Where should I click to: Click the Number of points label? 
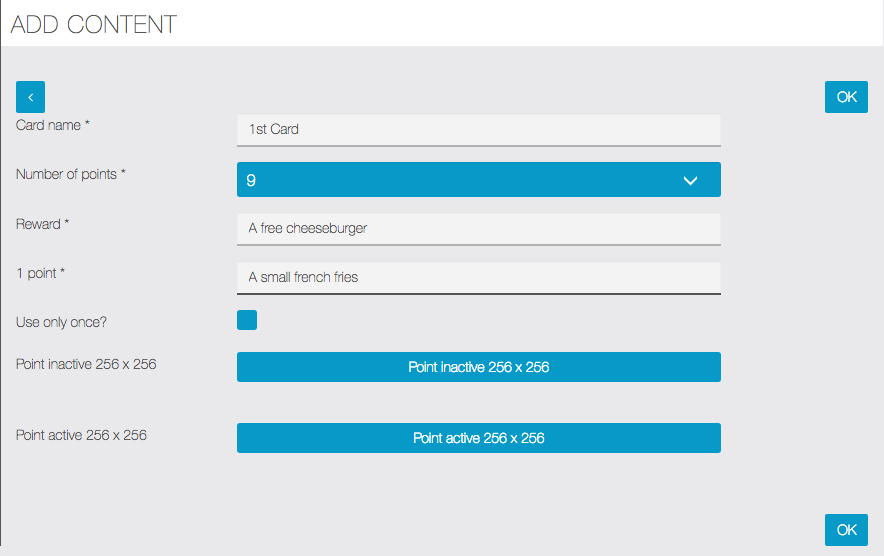[70, 174]
